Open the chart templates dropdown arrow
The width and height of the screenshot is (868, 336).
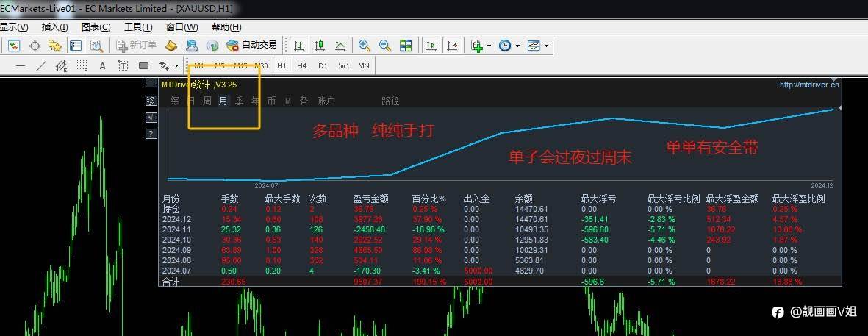tap(546, 46)
